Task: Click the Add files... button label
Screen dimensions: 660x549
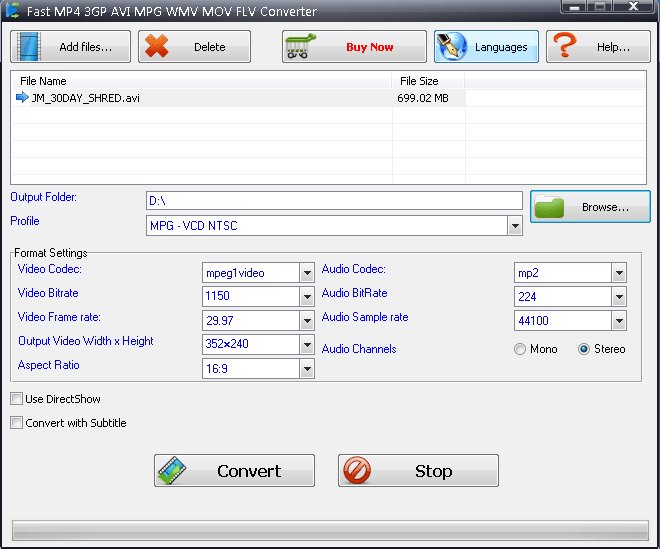Action: 86,47
